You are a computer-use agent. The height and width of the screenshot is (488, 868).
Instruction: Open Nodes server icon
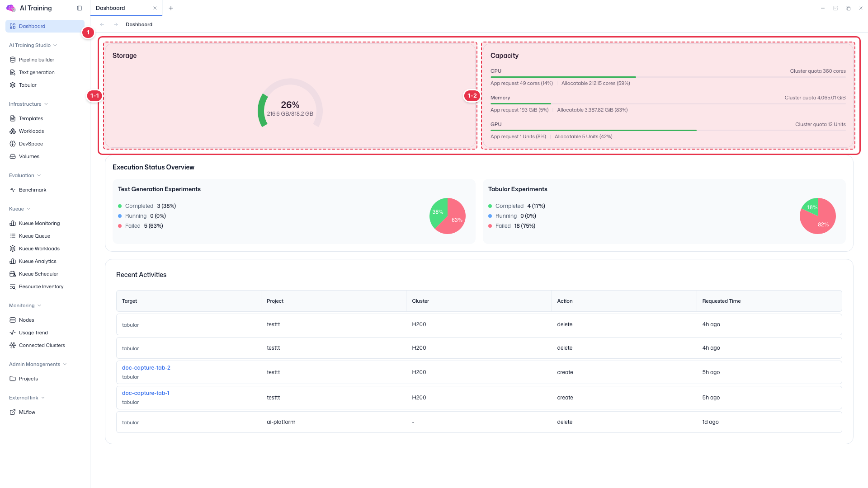pos(13,320)
